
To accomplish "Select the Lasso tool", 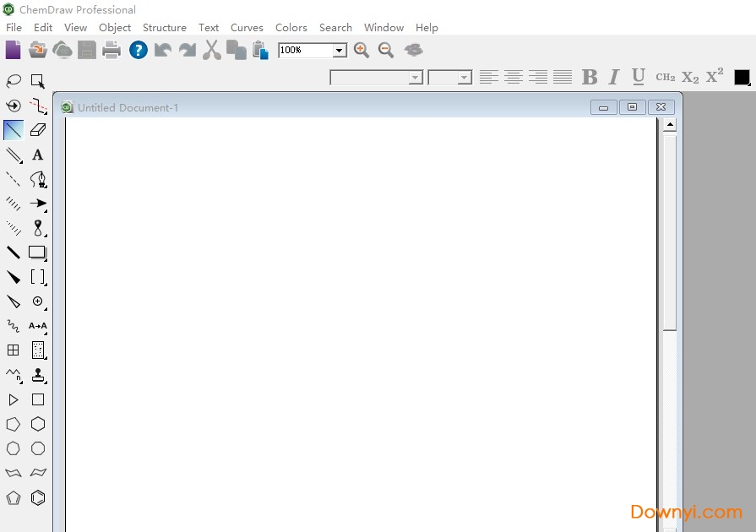I will 14,81.
